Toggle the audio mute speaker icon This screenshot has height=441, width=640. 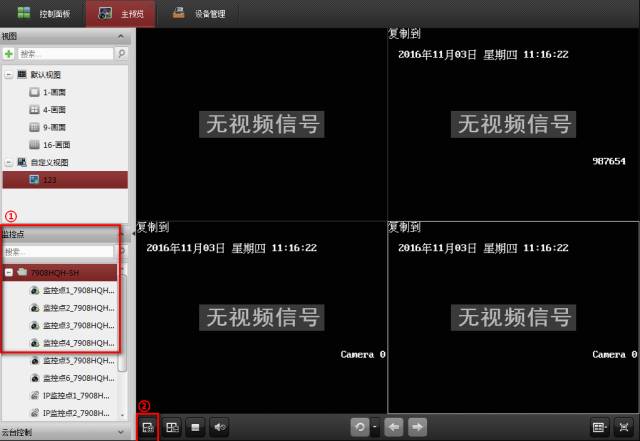coord(221,427)
